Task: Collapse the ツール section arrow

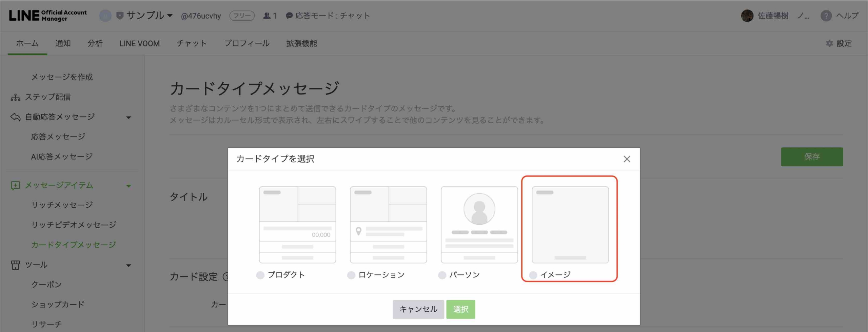Action: tap(129, 265)
